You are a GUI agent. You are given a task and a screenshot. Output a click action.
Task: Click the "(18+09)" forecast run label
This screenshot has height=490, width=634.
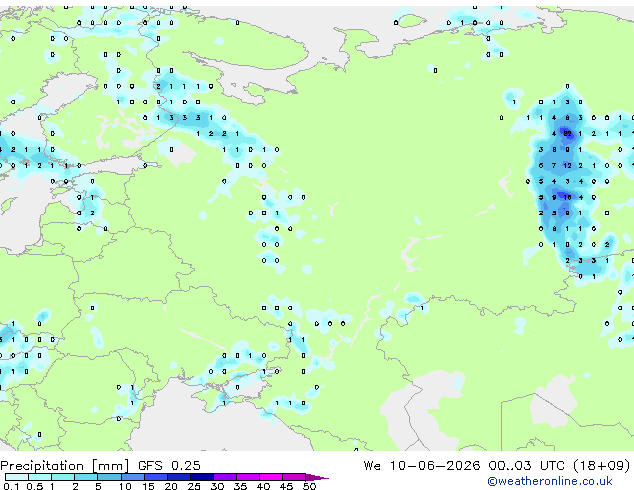(x=602, y=466)
